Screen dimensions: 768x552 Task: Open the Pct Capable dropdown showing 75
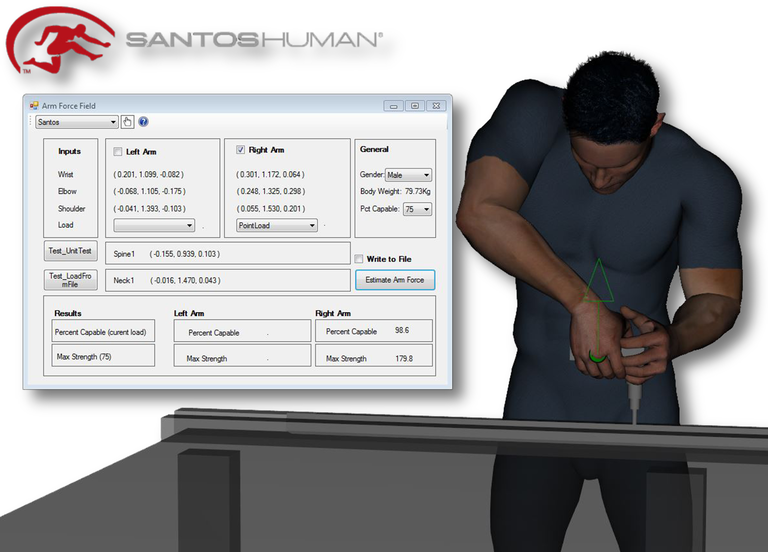[417, 209]
